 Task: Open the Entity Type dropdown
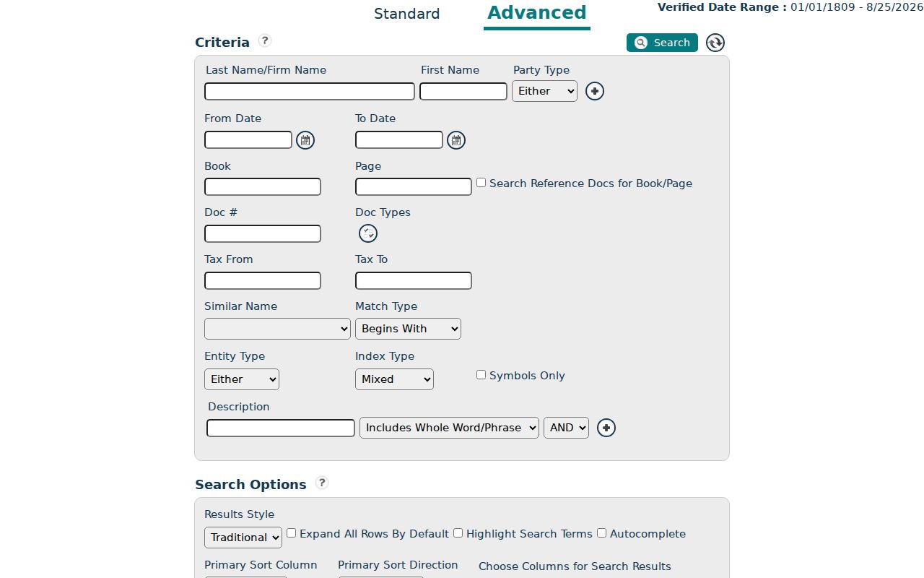point(242,379)
